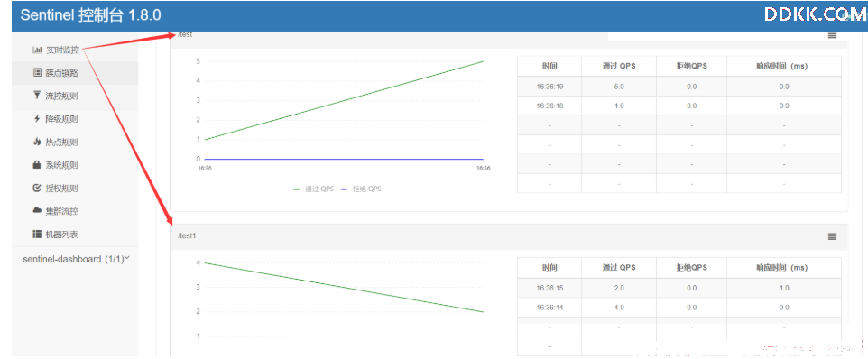Image resolution: width=868 pixels, height=359 pixels.
Task: Open the 簇点链路 menu item
Action: tap(75, 72)
